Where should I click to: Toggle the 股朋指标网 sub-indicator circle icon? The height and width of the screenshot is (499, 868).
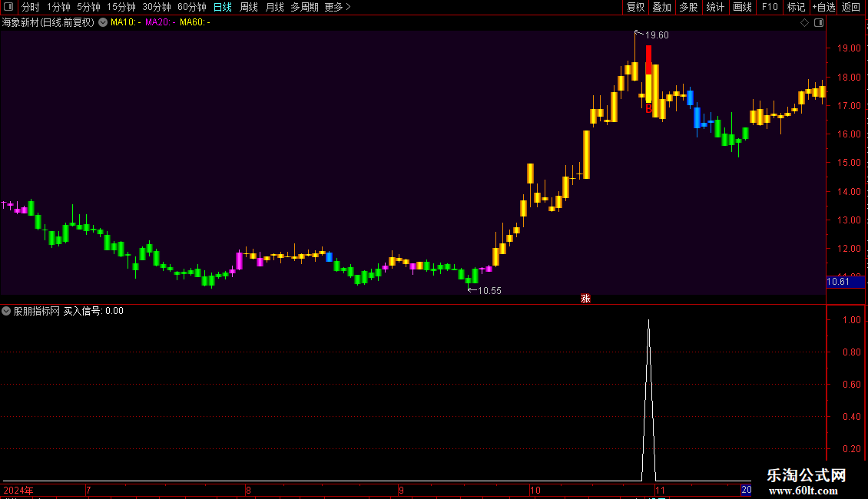(6, 311)
